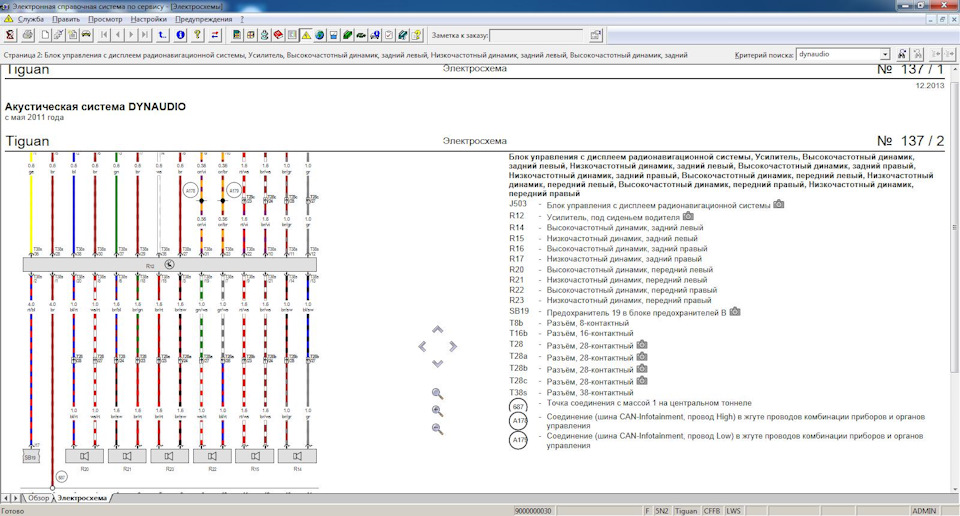Open the camera image for connector T28
Image resolution: width=960 pixels, height=516 pixels.
click(642, 345)
